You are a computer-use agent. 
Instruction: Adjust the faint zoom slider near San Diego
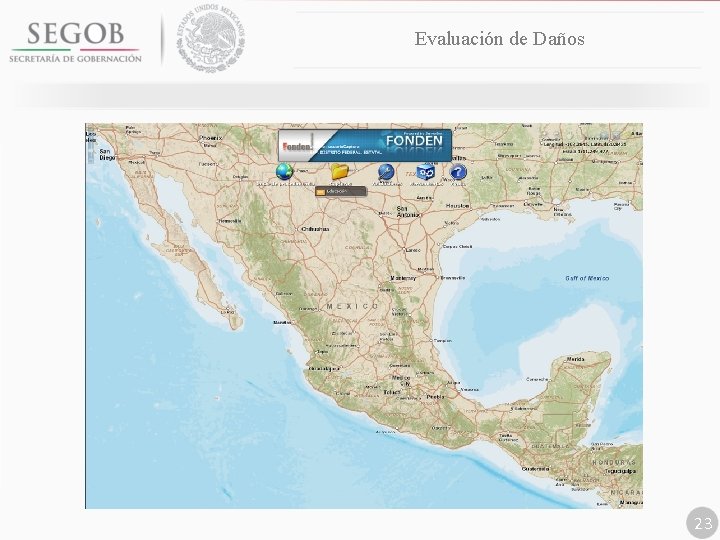91,152
